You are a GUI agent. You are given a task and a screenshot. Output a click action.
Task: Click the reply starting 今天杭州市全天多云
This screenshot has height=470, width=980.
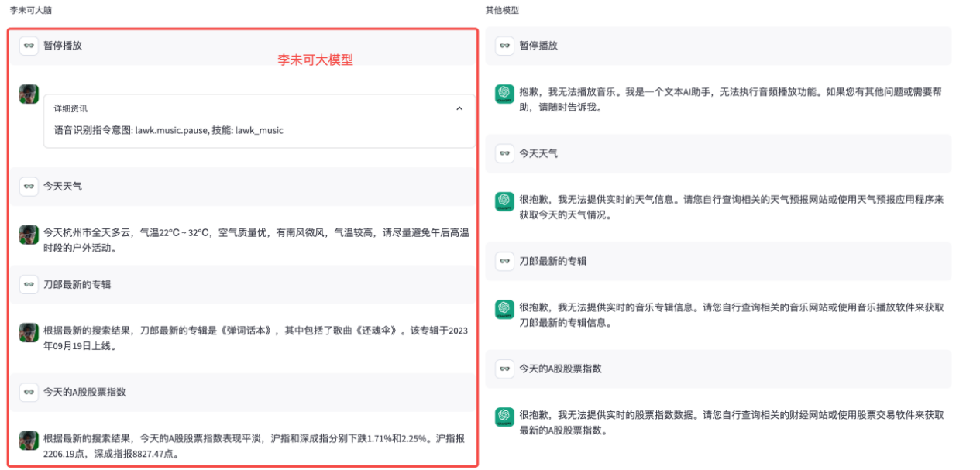tap(256, 240)
